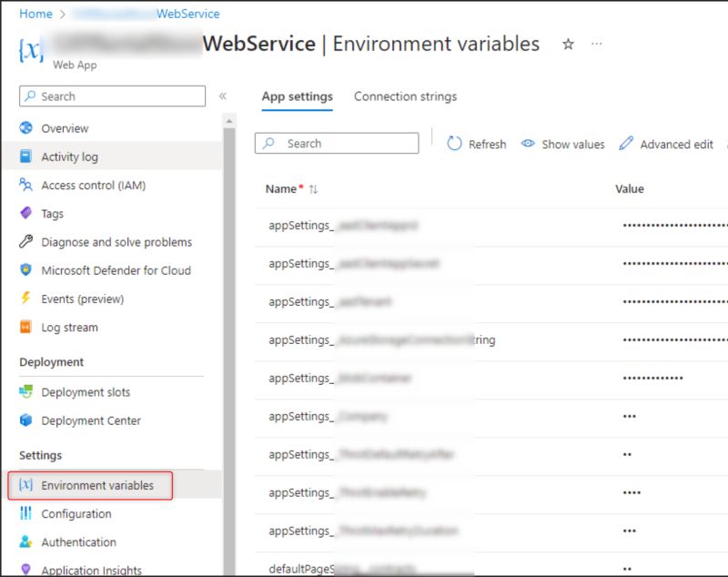The image size is (728, 577).
Task: Click the Value column header
Action: coord(630,189)
